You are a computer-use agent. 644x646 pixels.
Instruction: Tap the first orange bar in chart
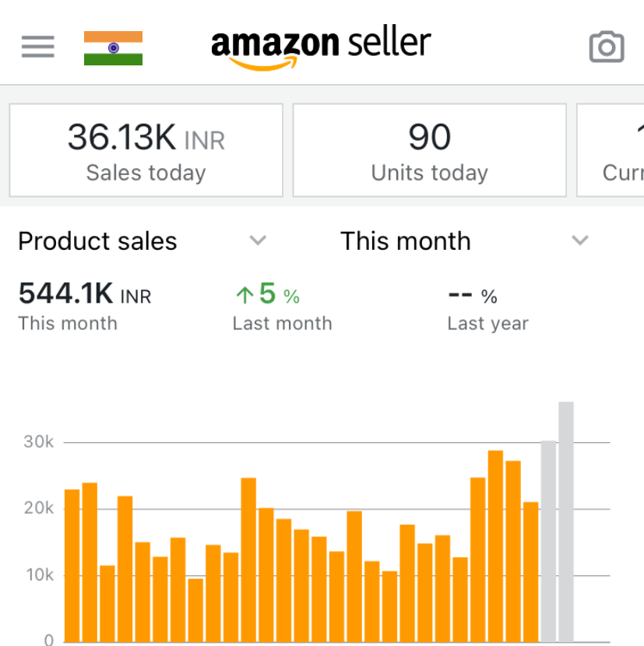point(72,564)
